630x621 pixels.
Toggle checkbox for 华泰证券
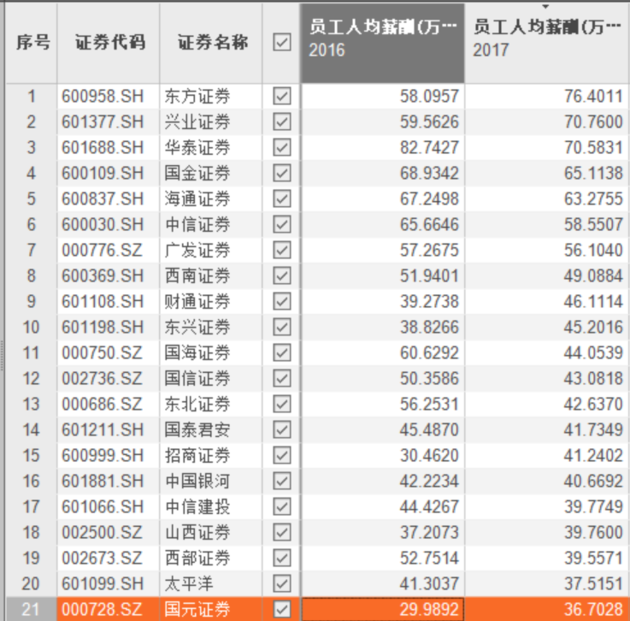coord(282,148)
